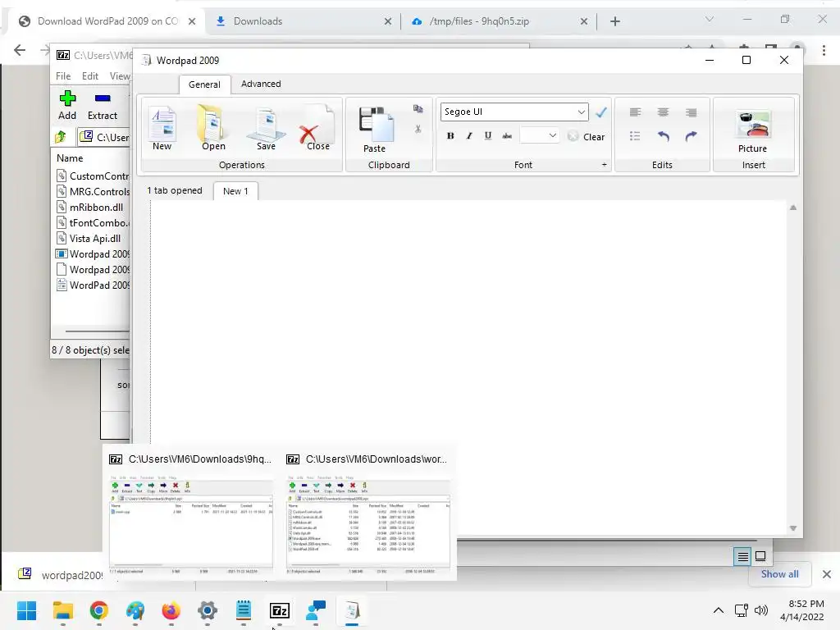Toggle Strikethrough formatting
Screen dimensions: 840x630
tap(507, 136)
